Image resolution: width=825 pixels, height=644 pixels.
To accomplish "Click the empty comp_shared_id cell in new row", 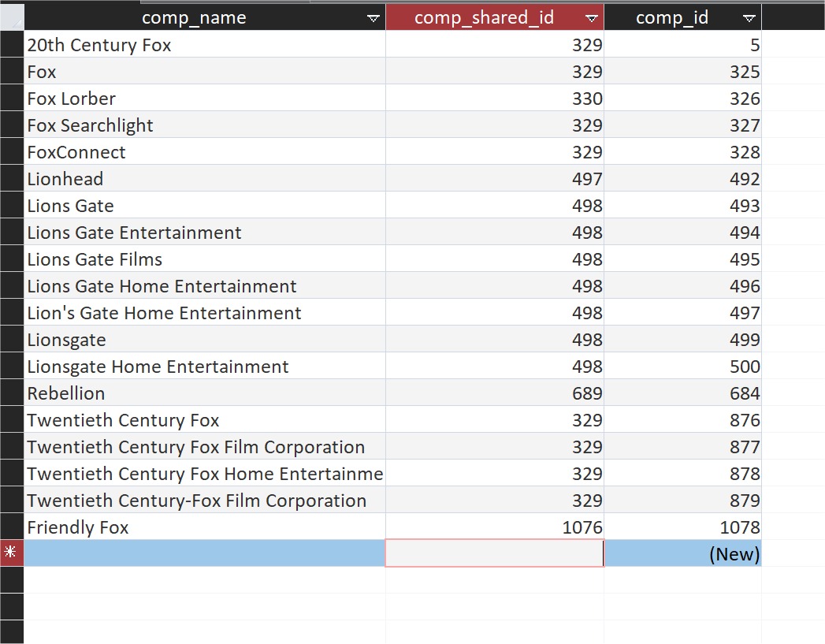I will point(494,553).
